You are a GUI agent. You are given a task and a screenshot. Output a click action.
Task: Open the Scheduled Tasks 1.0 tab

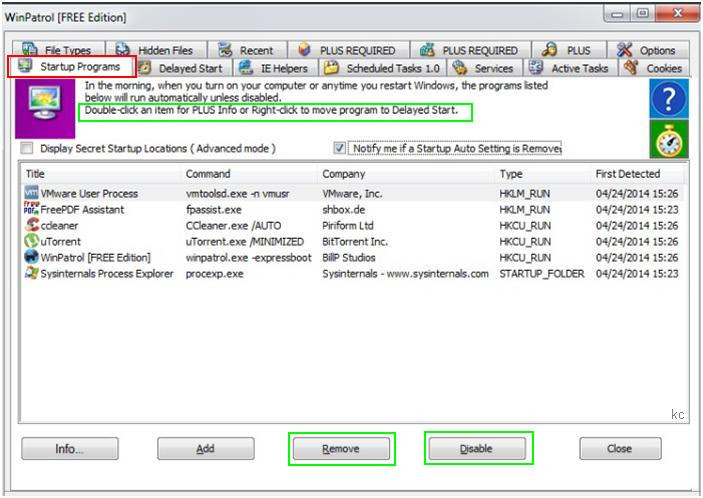[382, 68]
